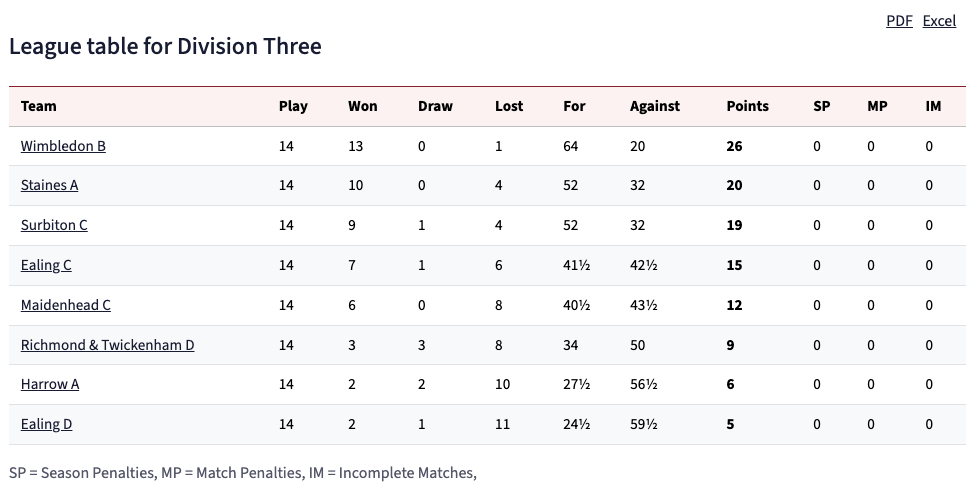Click the Draw column header
The width and height of the screenshot is (977, 497).
click(435, 106)
